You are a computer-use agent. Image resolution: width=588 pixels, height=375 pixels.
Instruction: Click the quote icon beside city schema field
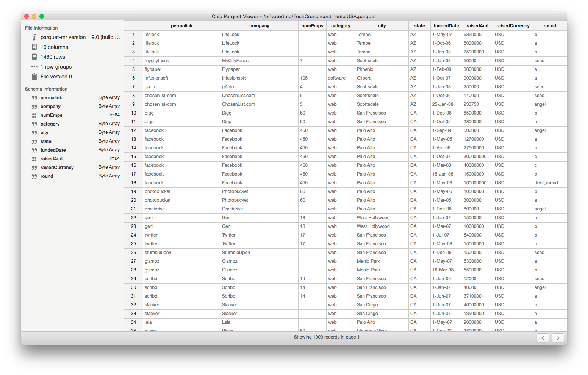[34, 133]
